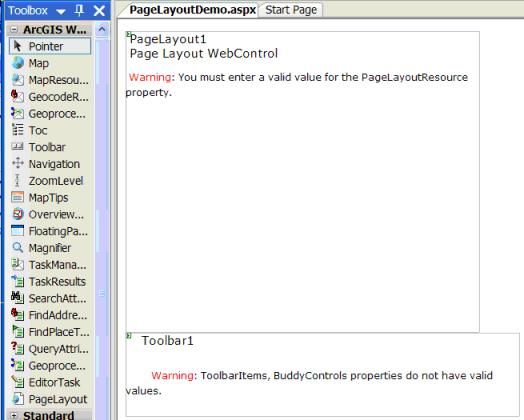The height and width of the screenshot is (420, 524).
Task: Click the 'ZoomLevel' toolbox entry text
Action: 56,181
